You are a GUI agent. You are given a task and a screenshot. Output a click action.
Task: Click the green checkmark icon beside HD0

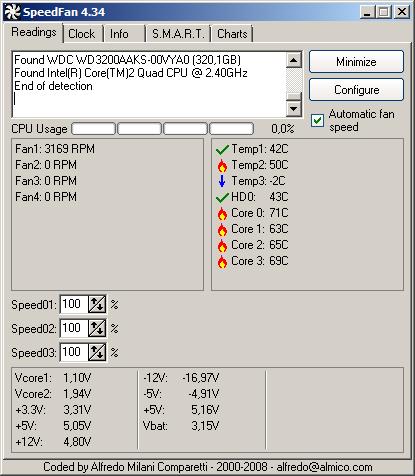point(222,198)
